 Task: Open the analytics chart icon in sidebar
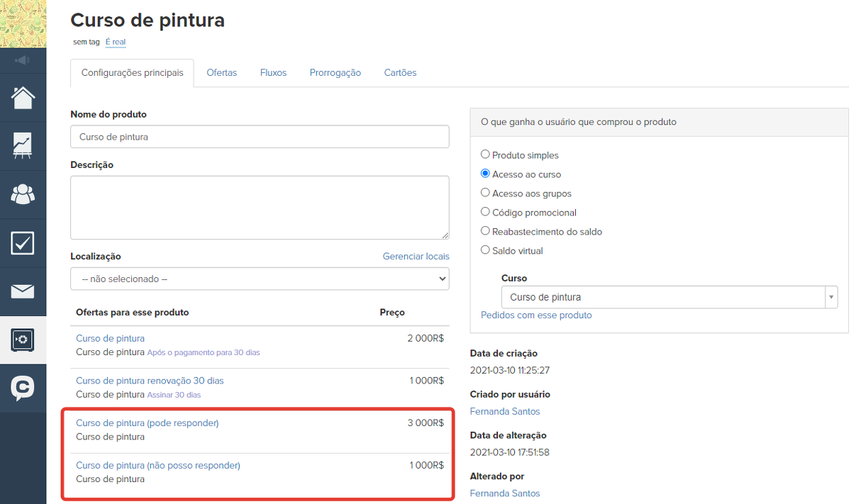tap(23, 146)
